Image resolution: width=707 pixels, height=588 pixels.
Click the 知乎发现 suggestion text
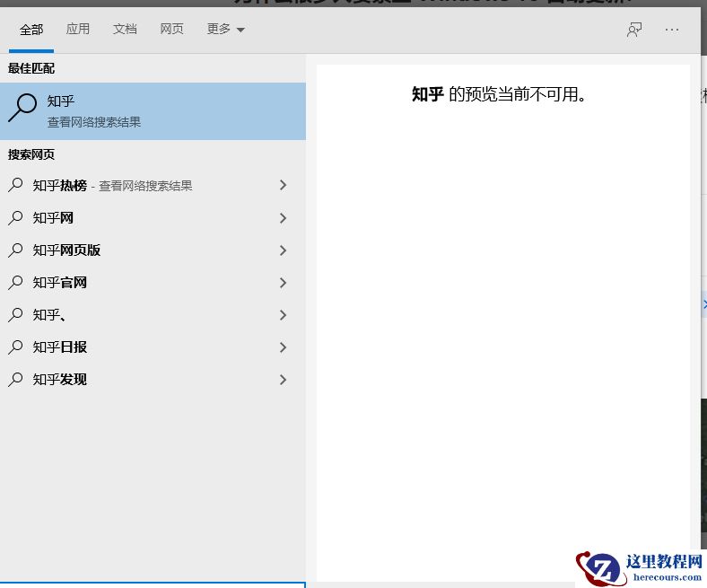pos(59,380)
